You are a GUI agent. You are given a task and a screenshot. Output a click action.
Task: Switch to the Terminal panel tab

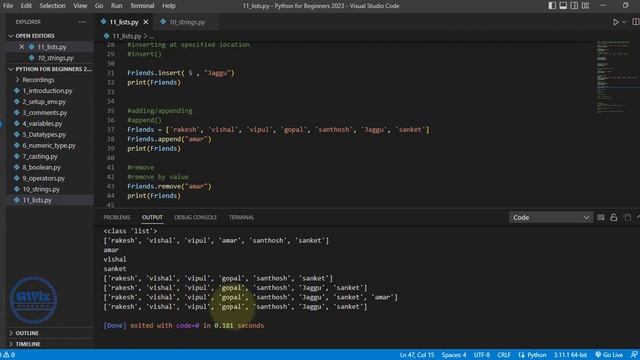[x=241, y=218]
